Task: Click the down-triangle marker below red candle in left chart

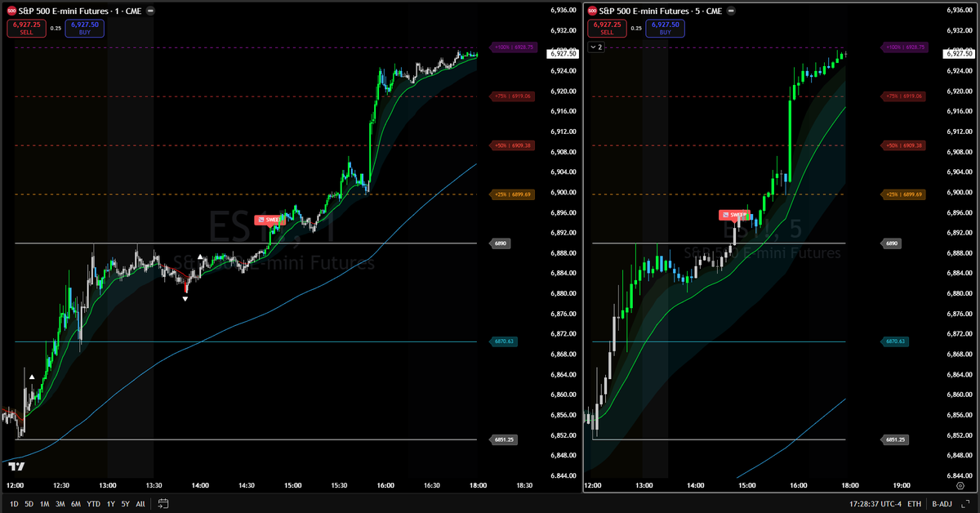Action: (185, 299)
